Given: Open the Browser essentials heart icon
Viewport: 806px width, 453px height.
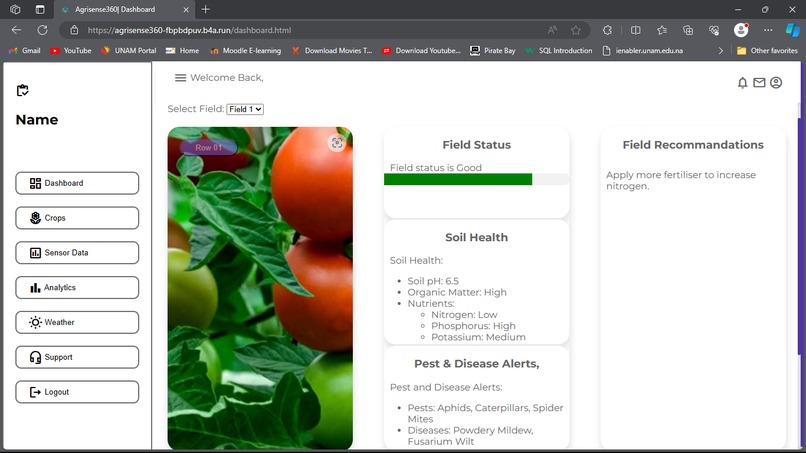Looking at the screenshot, I should (714, 30).
